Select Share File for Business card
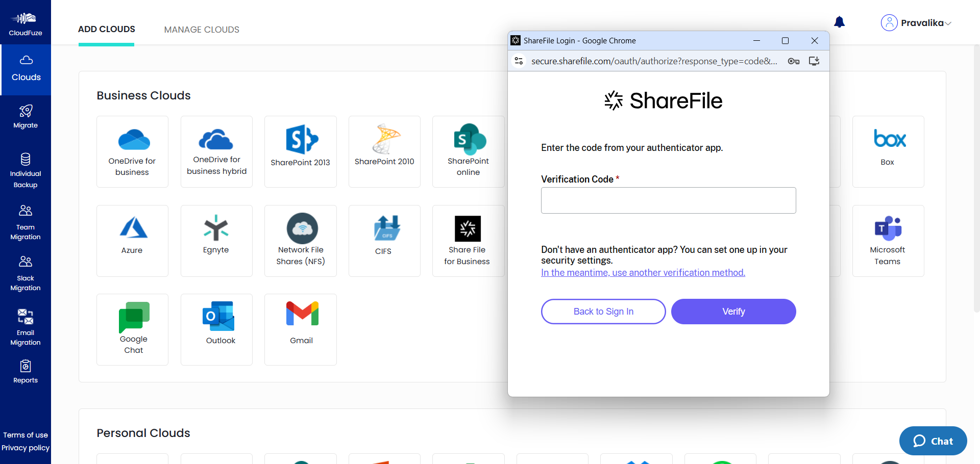 click(x=468, y=241)
